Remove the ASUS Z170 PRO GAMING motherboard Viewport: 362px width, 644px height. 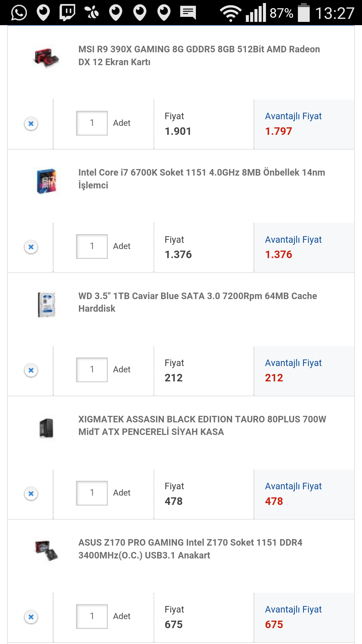(x=31, y=617)
